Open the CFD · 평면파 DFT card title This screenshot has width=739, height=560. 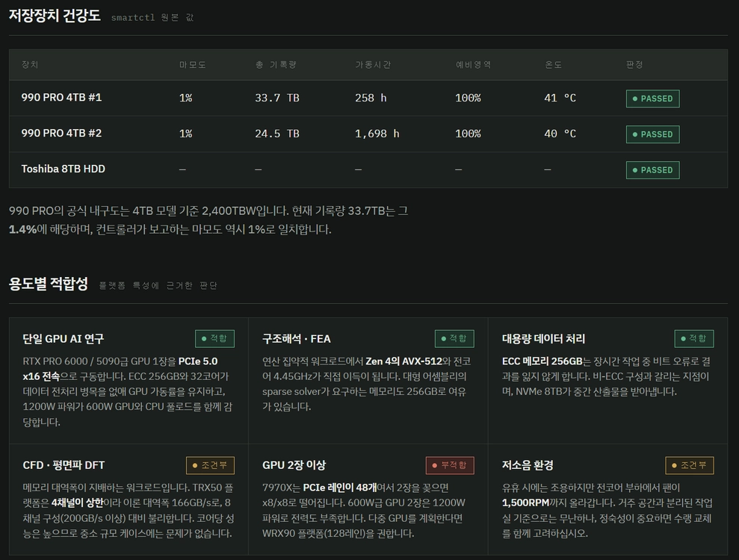click(64, 465)
